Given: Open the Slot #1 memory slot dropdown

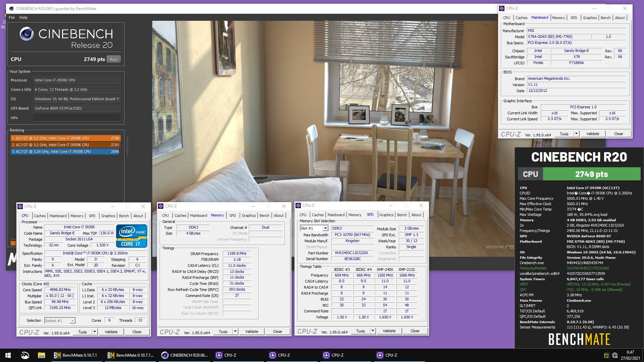Looking at the screenshot, I should coord(325,228).
